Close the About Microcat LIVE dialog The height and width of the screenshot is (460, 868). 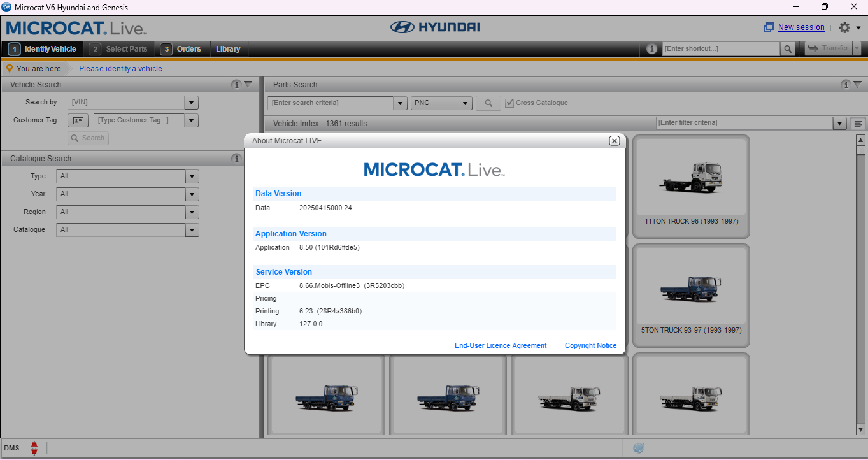tap(614, 141)
